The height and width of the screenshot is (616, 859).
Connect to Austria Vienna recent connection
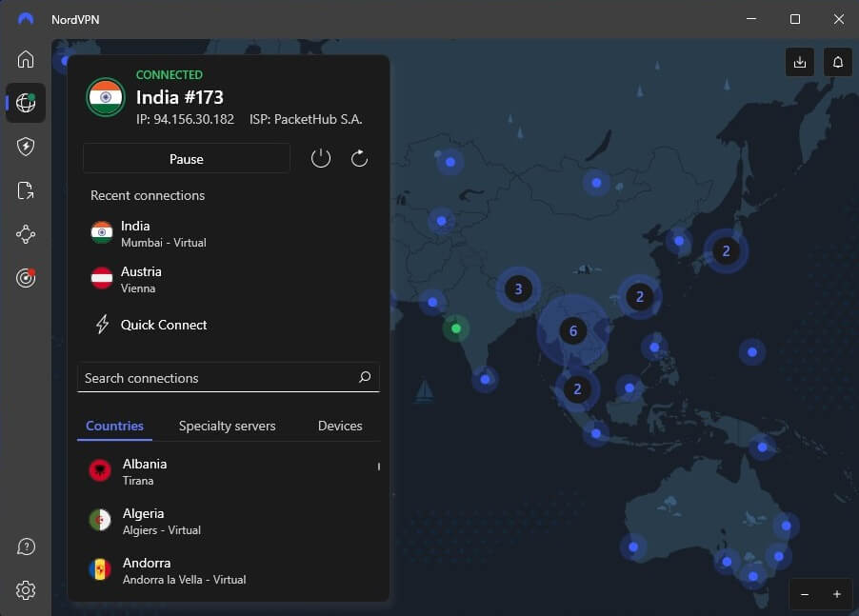228,279
